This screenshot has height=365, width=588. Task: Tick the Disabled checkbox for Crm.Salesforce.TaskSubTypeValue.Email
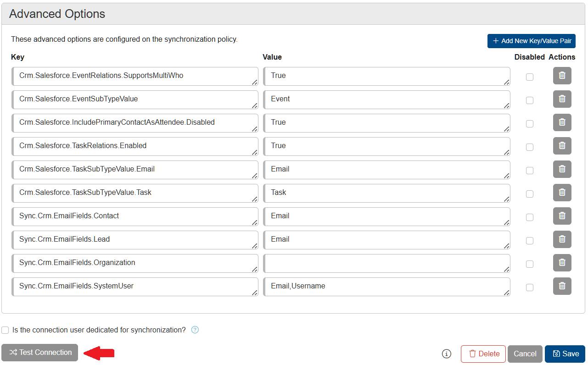[x=530, y=170]
